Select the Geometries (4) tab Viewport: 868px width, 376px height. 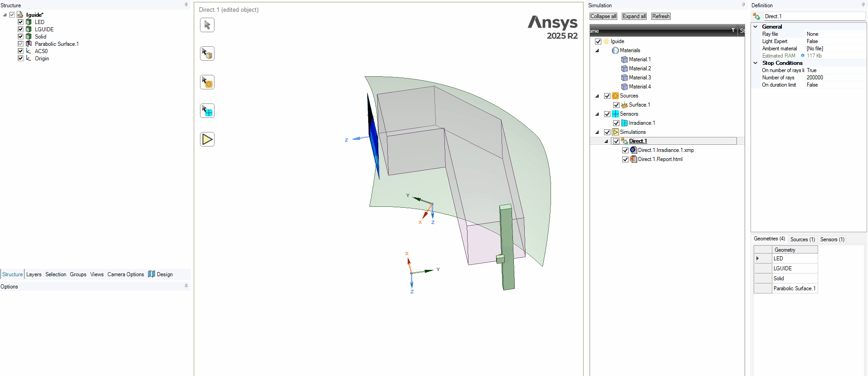769,239
